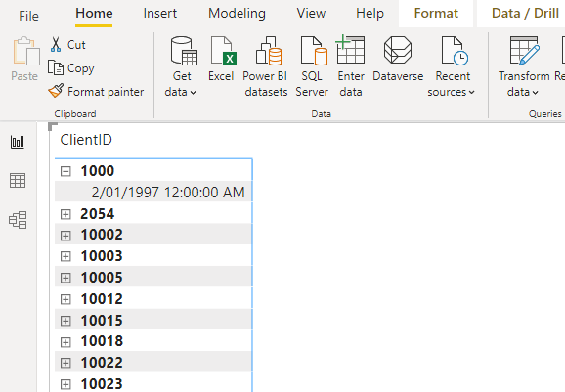This screenshot has height=392, width=565.
Task: Select the 10005 value
Action: [102, 278]
